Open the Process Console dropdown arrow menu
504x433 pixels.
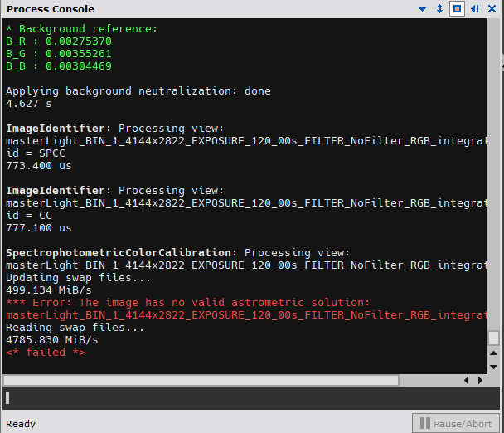click(x=423, y=9)
